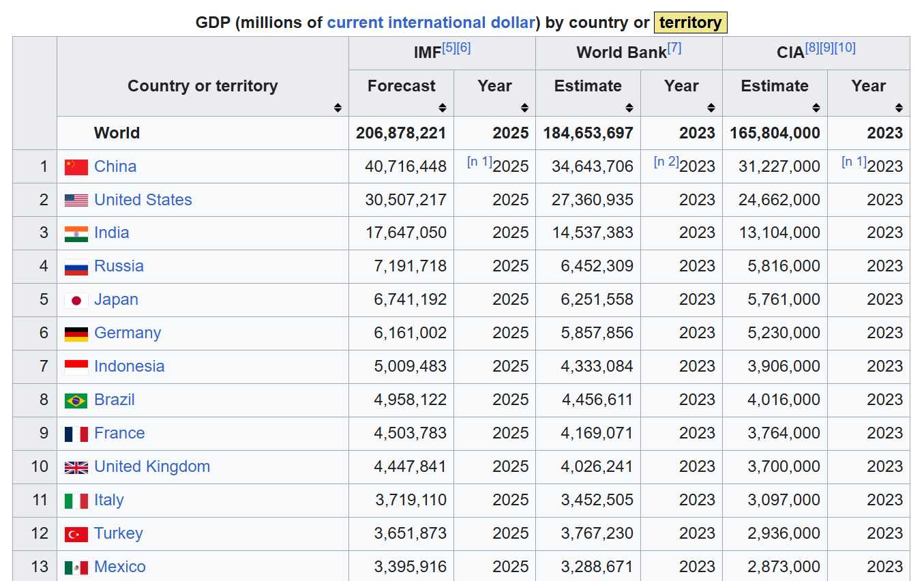
Task: Sort by IMF Year column
Action: [524, 108]
